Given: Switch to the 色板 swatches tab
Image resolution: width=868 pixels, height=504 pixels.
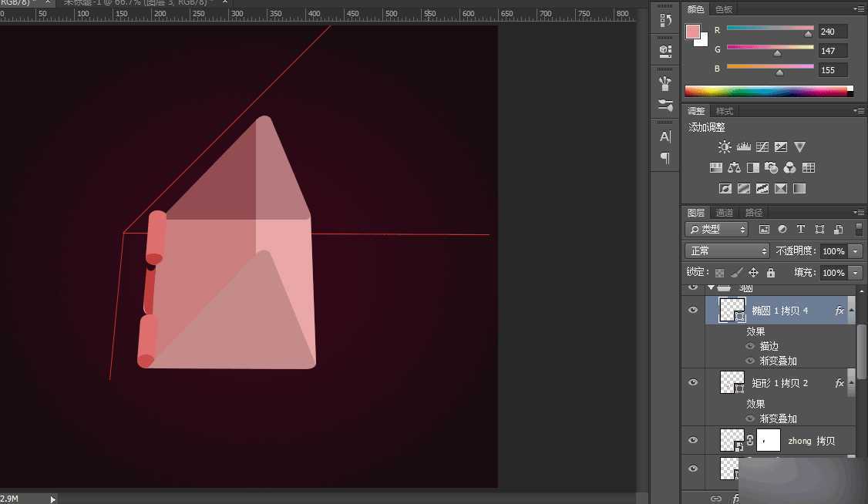Looking at the screenshot, I should coord(724,9).
